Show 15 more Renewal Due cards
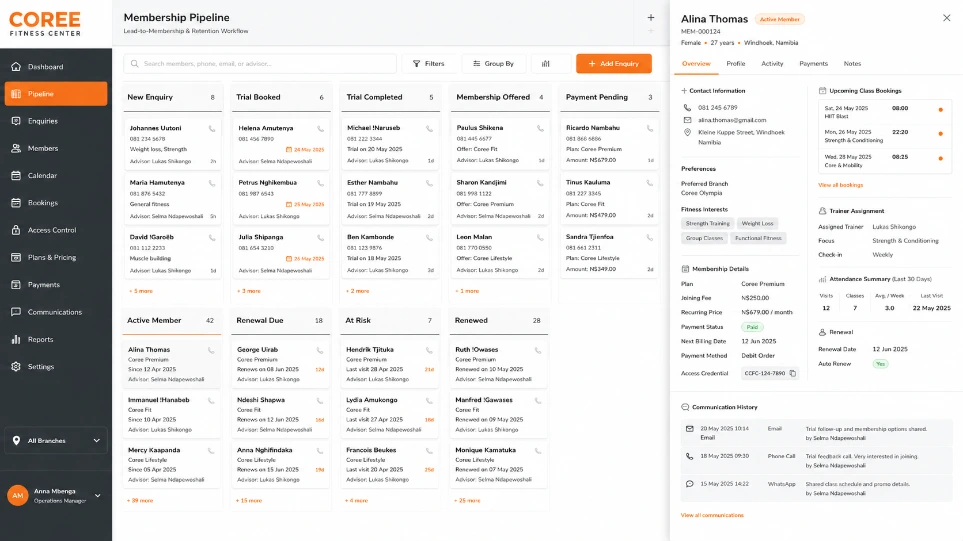963x541 pixels. [x=249, y=500]
